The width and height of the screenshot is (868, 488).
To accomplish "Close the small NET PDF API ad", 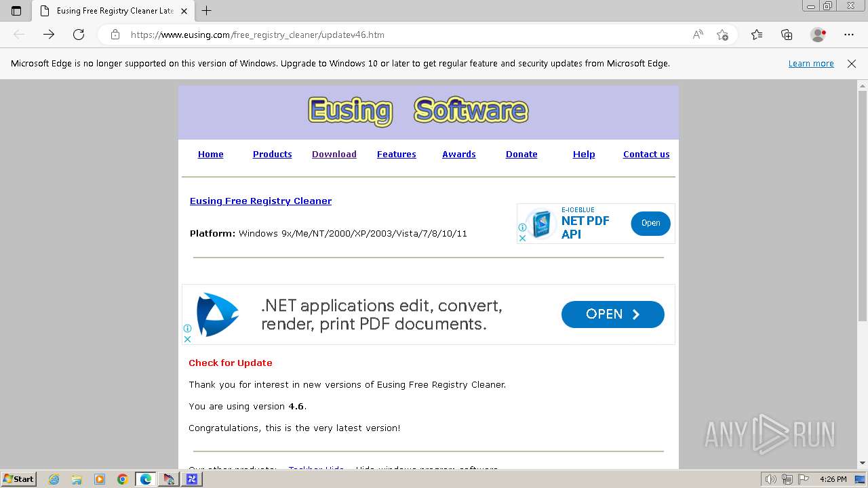I will click(522, 239).
